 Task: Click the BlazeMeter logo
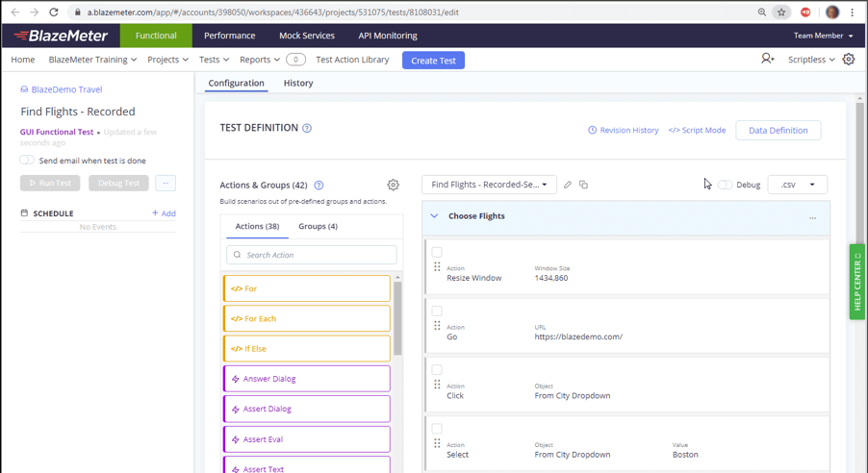(x=61, y=36)
